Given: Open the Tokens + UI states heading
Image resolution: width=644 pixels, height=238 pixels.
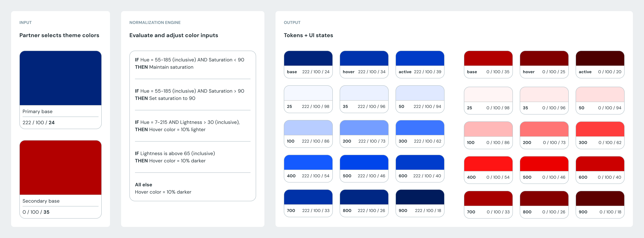Looking at the screenshot, I should coord(308,35).
